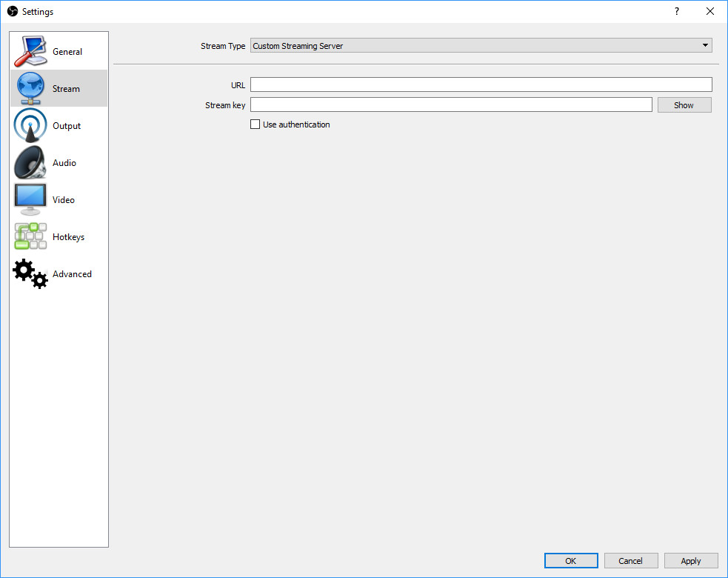Viewport: 728px width, 578px height.
Task: Click the Stream key label text
Action: point(225,105)
